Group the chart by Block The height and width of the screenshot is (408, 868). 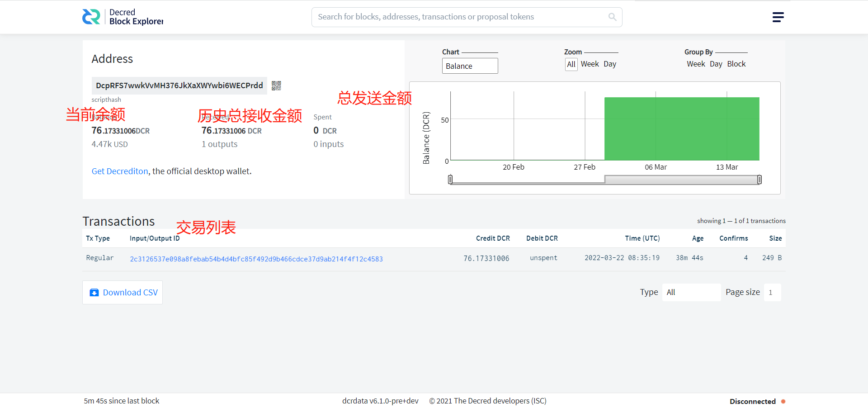pyautogui.click(x=736, y=64)
